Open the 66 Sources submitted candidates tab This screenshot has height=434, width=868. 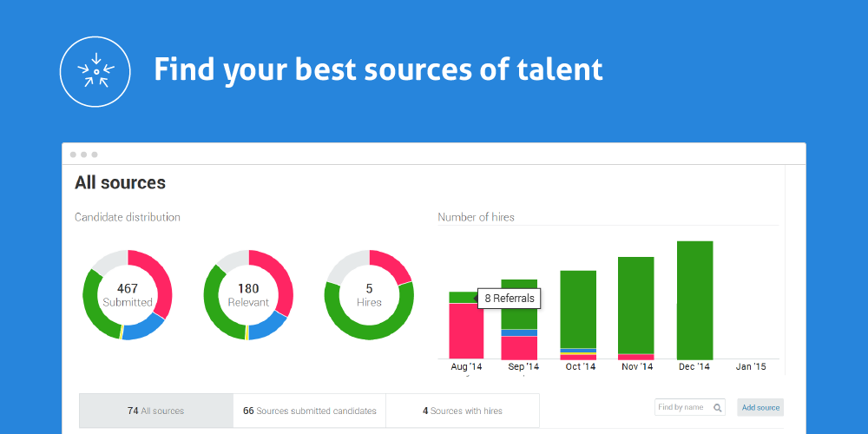click(x=309, y=411)
